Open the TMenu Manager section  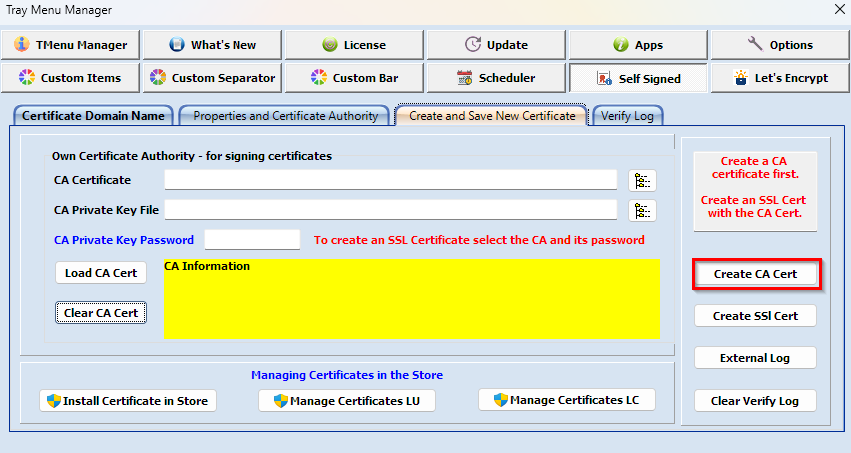[x=70, y=44]
